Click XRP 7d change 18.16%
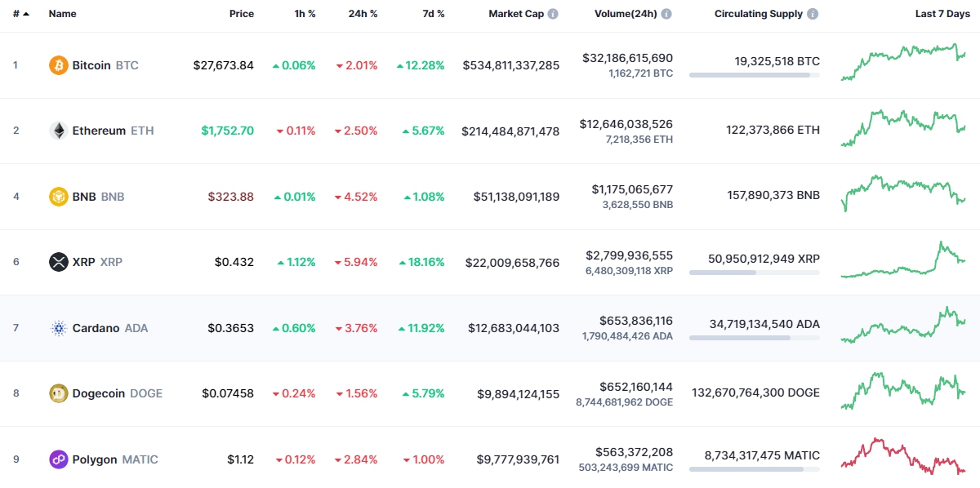Viewport: 980px width, 488px height. point(421,262)
